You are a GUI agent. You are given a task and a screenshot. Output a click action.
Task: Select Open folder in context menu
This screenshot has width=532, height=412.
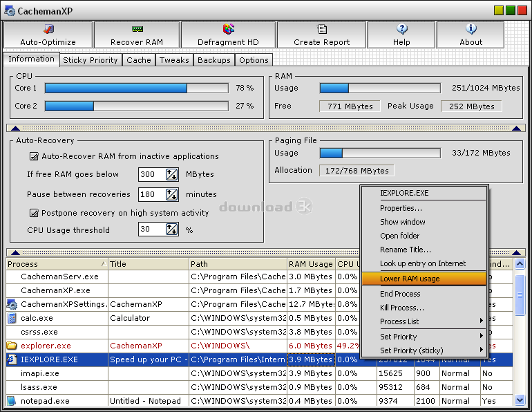[x=424, y=236]
